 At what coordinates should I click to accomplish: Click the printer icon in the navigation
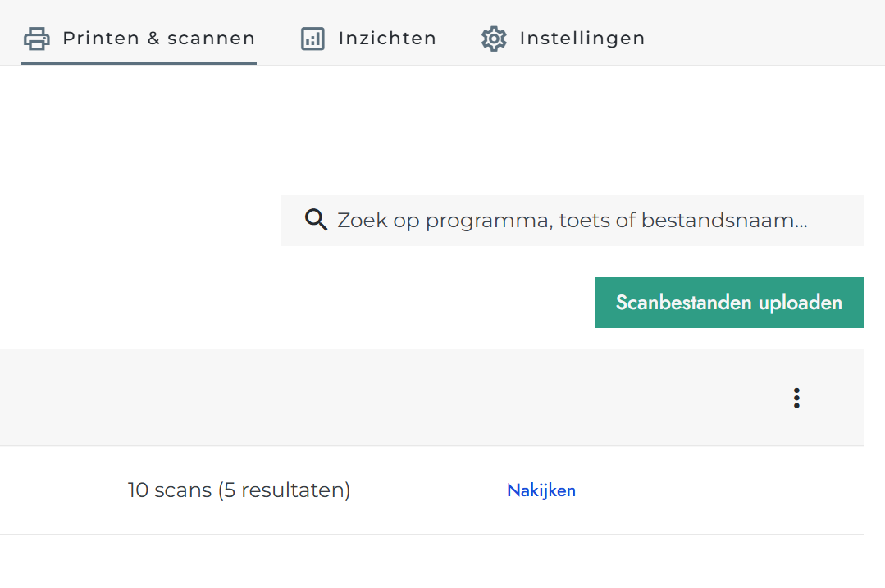[37, 39]
